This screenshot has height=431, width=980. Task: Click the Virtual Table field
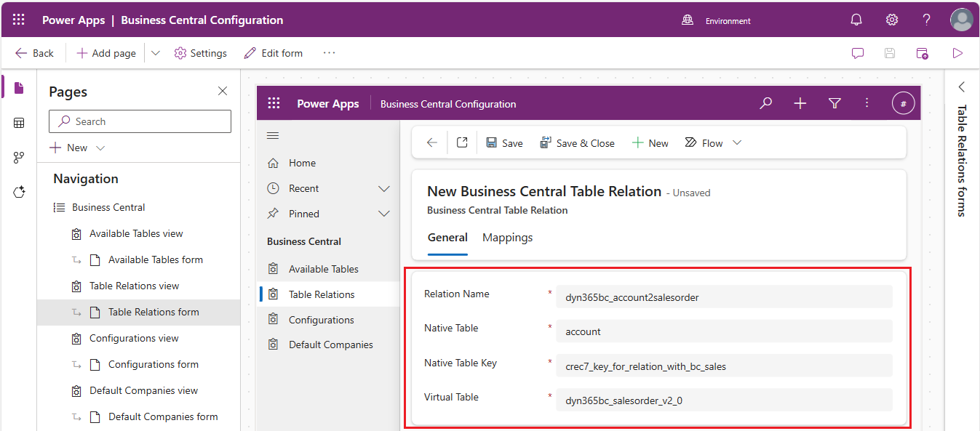[x=724, y=400]
